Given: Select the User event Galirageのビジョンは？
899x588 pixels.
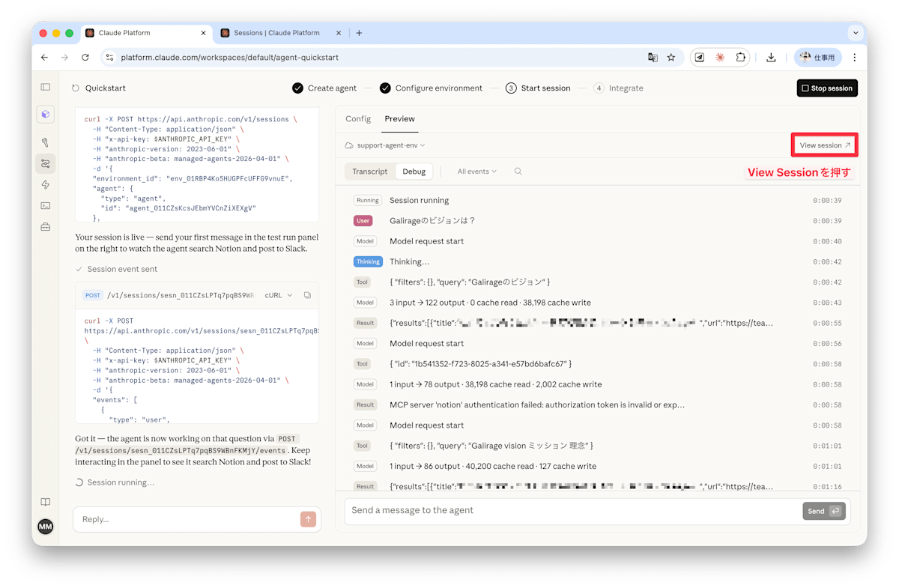Looking at the screenshot, I should 598,221.
